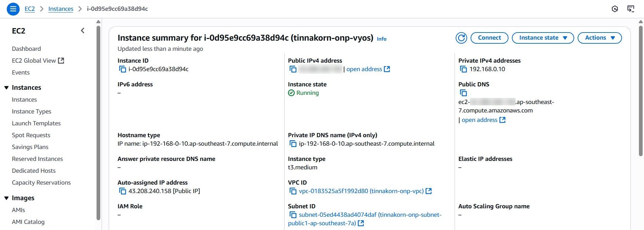Copy the Private IPv4 address 192.168.0.10
The image size is (644, 230).
[x=463, y=69]
